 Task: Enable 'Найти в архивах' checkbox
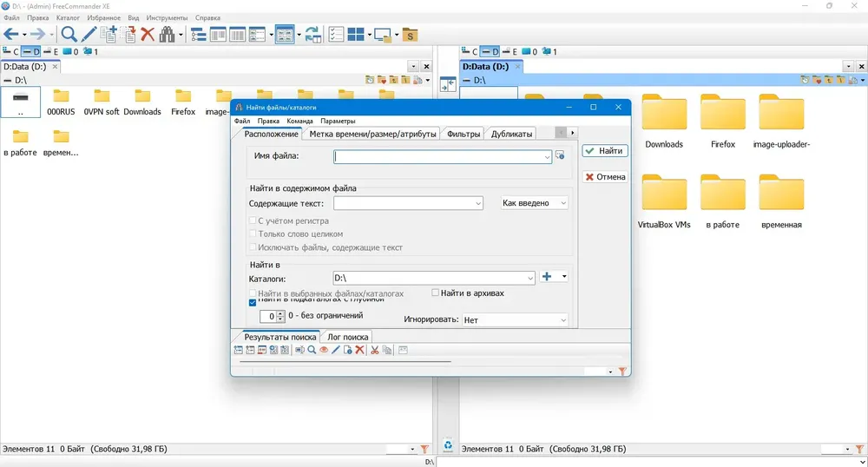click(x=435, y=293)
